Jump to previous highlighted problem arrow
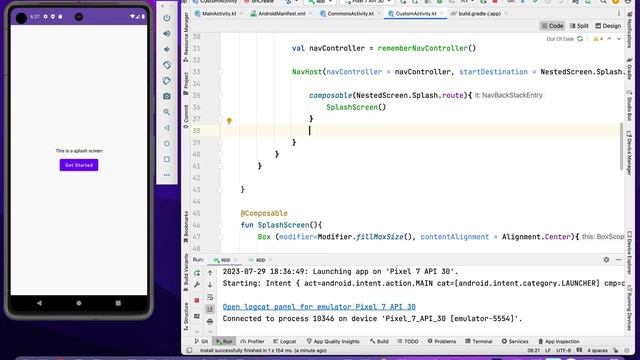The height and width of the screenshot is (360, 640). (609, 39)
